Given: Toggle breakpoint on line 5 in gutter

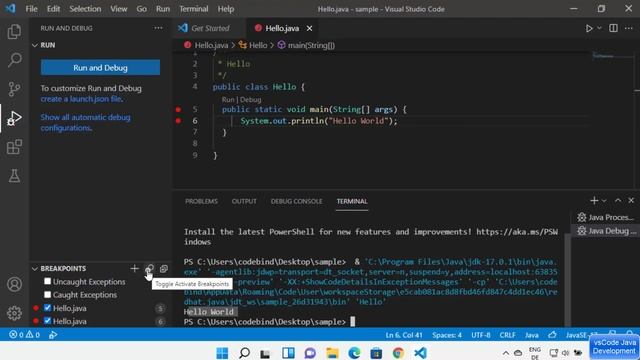Looking at the screenshot, I should tap(178, 109).
